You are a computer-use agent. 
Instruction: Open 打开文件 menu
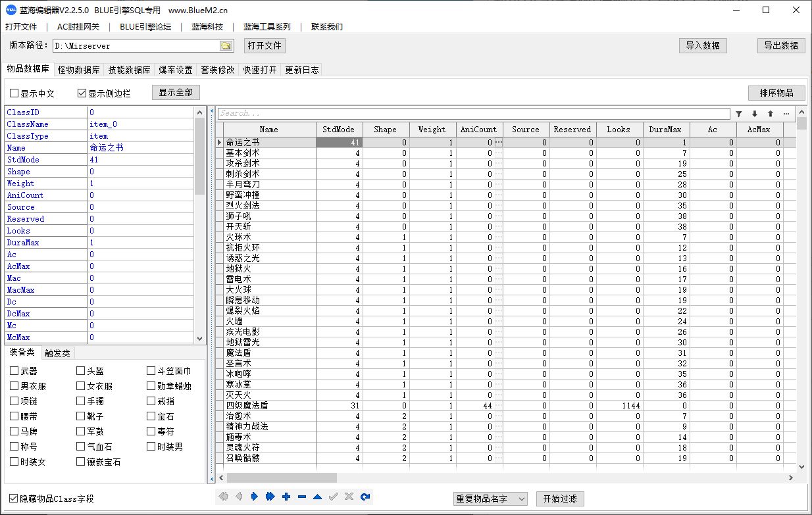click(x=21, y=27)
